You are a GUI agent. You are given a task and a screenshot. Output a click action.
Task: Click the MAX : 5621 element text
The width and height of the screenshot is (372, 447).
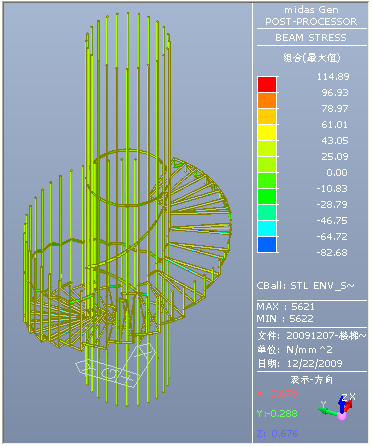click(285, 307)
